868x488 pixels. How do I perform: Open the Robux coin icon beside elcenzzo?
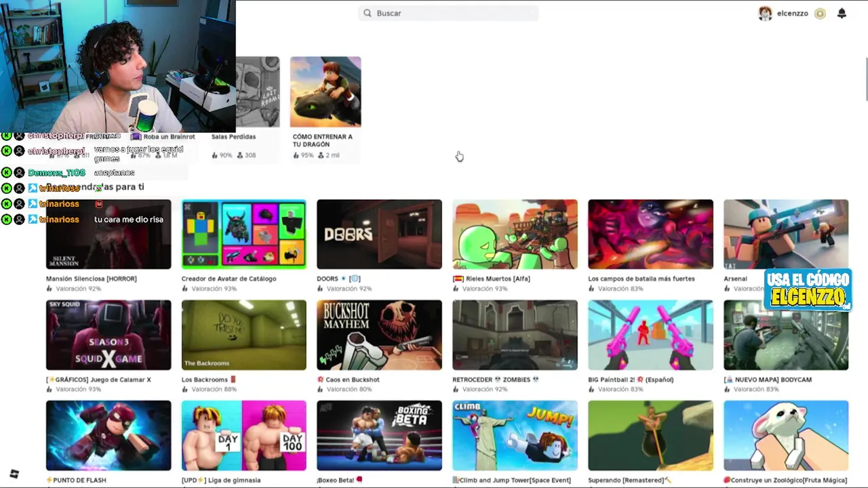pos(820,14)
